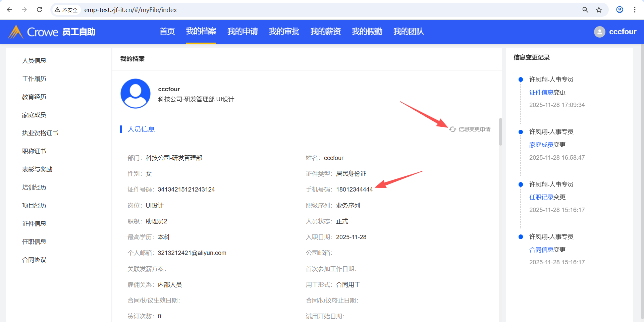644x322 pixels.
Task: Click the cccfour user avatar in header
Action: click(599, 32)
